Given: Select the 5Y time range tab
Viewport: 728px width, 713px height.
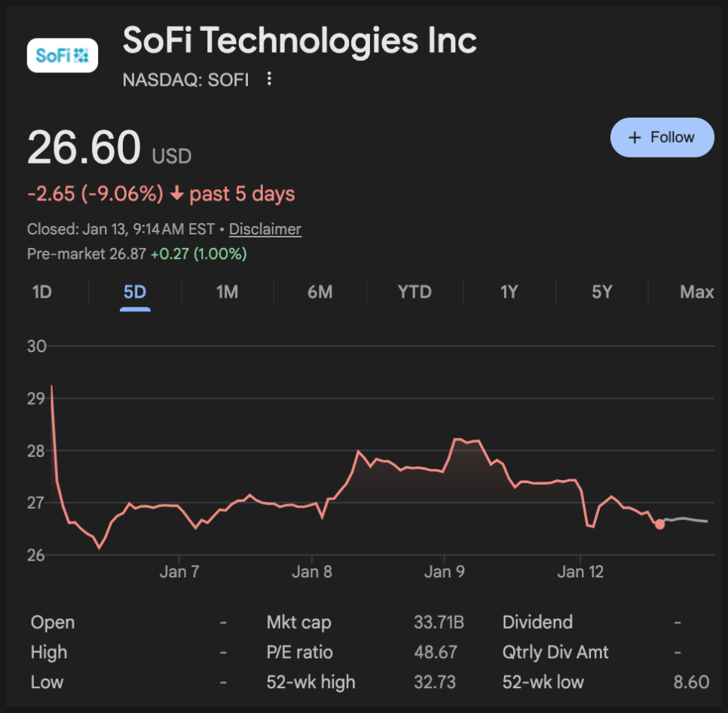Looking at the screenshot, I should coord(602,292).
